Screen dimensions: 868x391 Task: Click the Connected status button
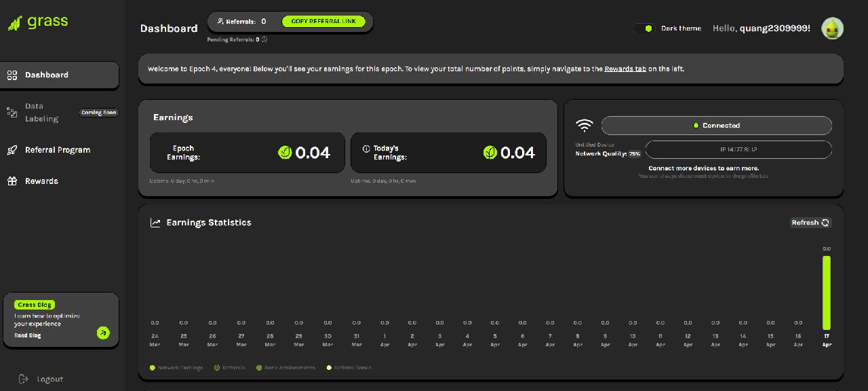pos(716,126)
